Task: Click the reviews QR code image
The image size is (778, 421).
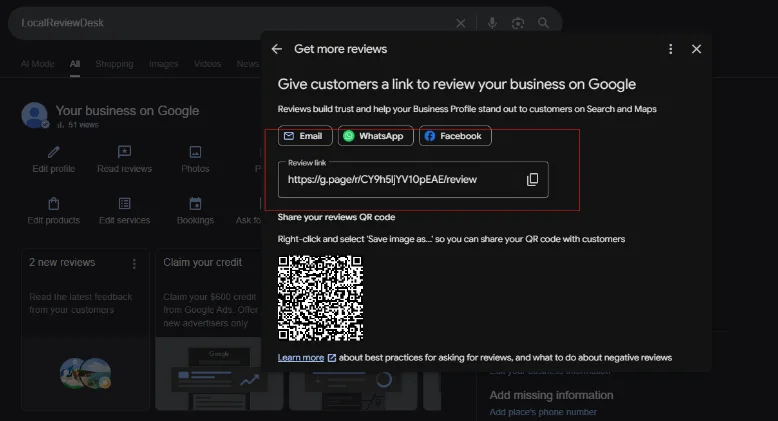Action: click(321, 298)
